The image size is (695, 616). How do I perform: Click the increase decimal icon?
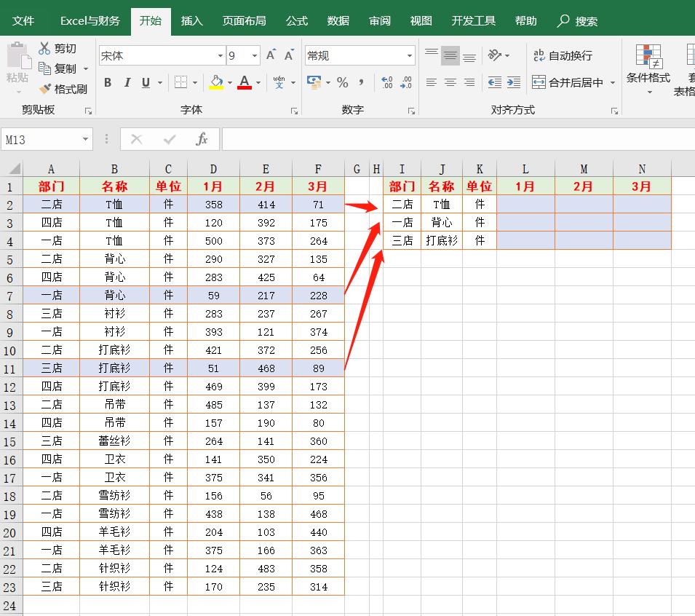386,82
